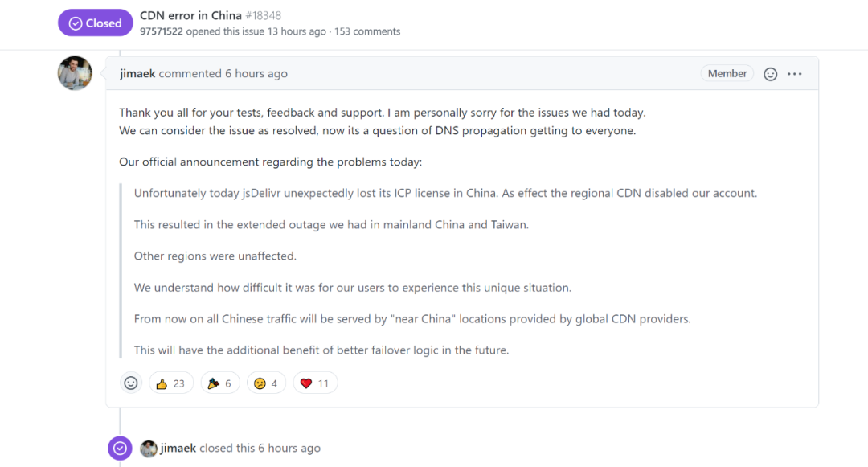Click jimaek's large avatar beside the comment

point(75,73)
